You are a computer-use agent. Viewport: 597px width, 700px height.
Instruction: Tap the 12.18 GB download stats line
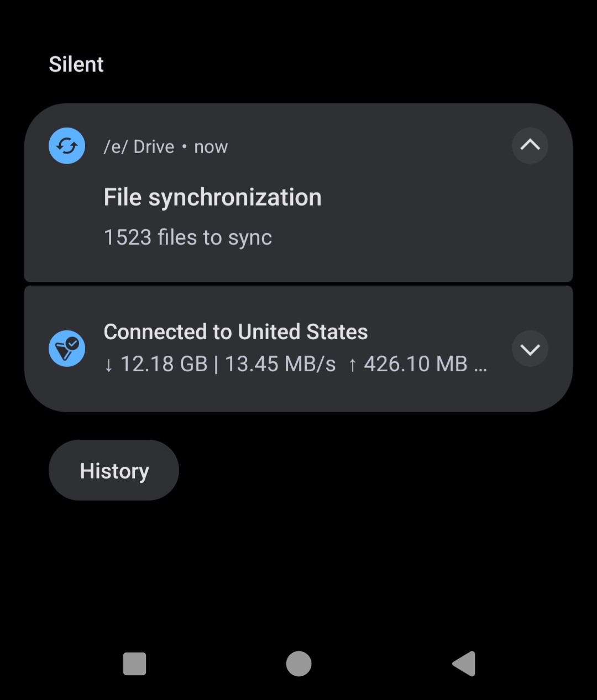pos(295,364)
